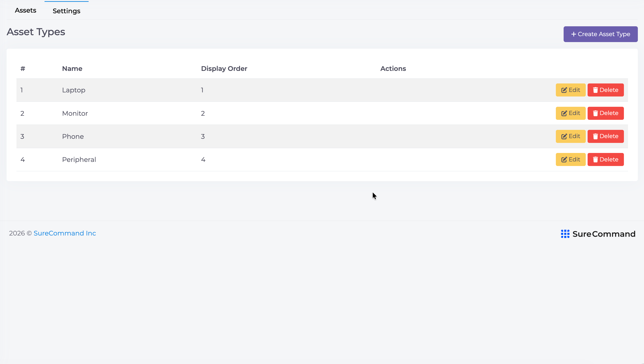The height and width of the screenshot is (364, 644).
Task: Edit the Phone asset type
Action: (x=570, y=136)
